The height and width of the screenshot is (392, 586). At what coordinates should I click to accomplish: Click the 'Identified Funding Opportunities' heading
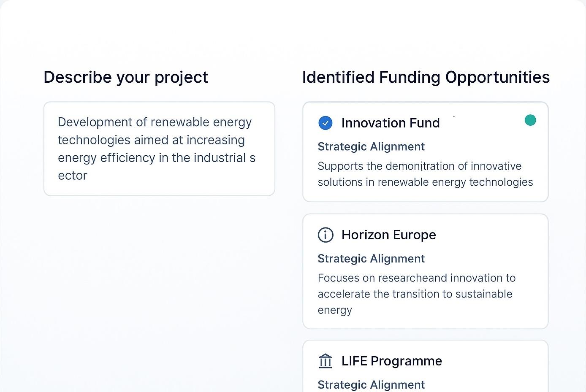[426, 77]
